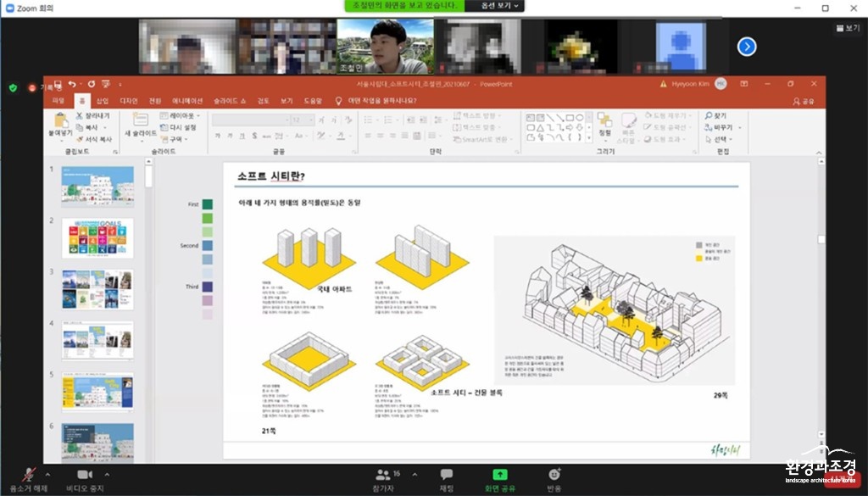
Task: Click Reset slide (다시 설정)
Action: tap(178, 127)
